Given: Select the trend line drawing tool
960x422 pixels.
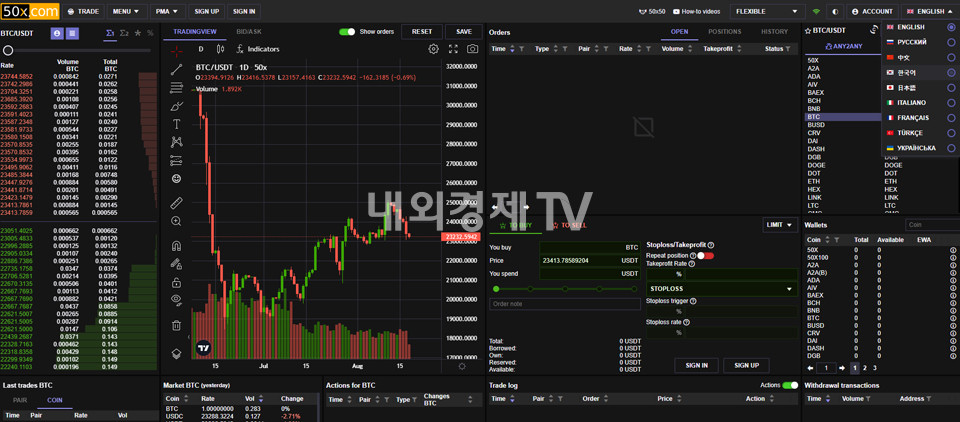Looking at the screenshot, I should pos(176,69).
